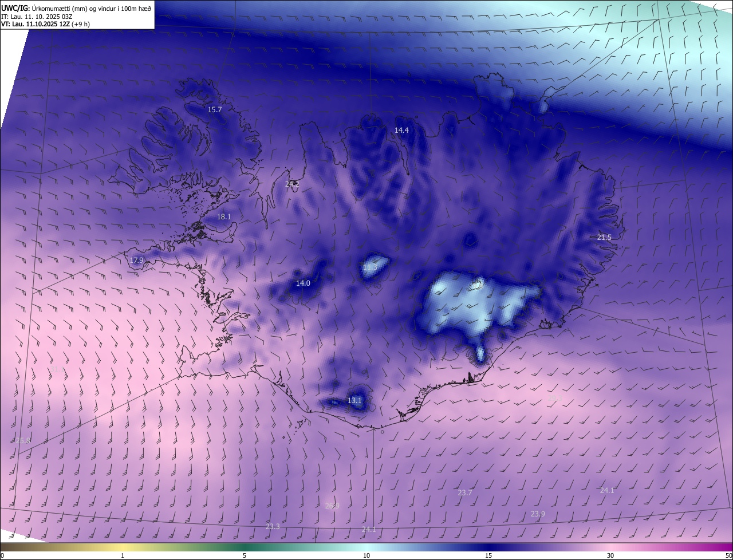The width and height of the screenshot is (733, 560).
Task: Click the 25.8 value over the western sea
Action: click(23, 441)
